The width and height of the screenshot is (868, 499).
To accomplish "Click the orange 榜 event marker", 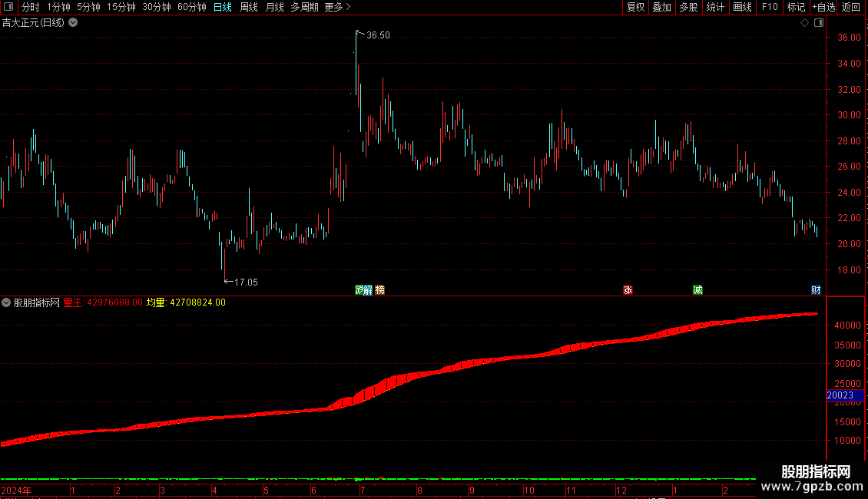I will click(379, 290).
